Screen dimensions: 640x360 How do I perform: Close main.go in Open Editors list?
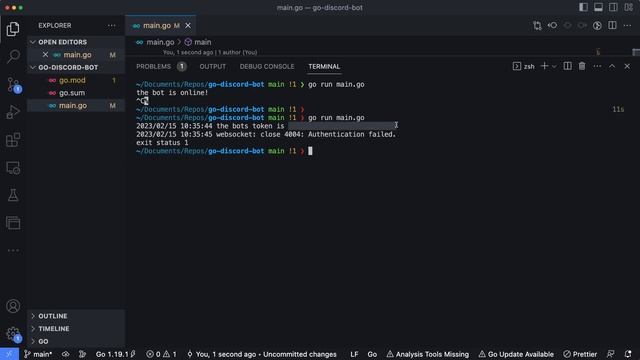coord(45,55)
